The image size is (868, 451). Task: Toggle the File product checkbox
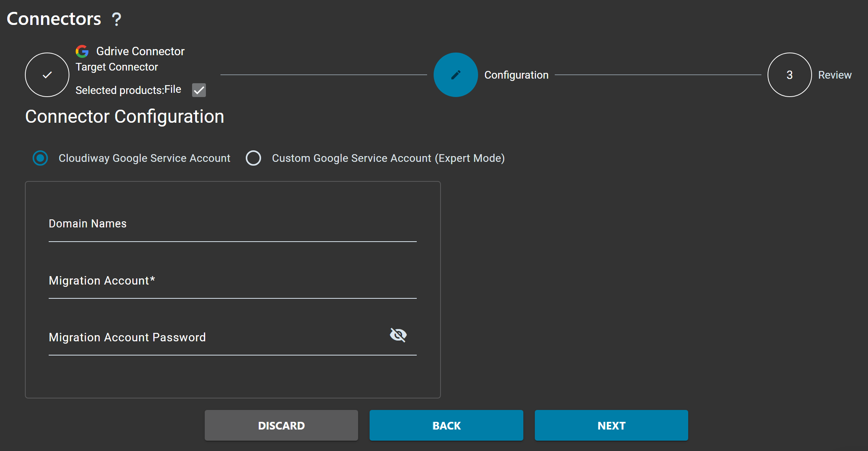point(199,90)
